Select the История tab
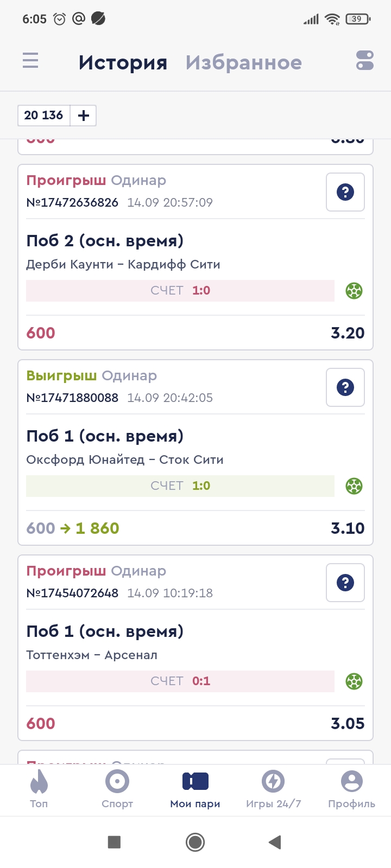This screenshot has width=391, height=868. click(x=123, y=62)
